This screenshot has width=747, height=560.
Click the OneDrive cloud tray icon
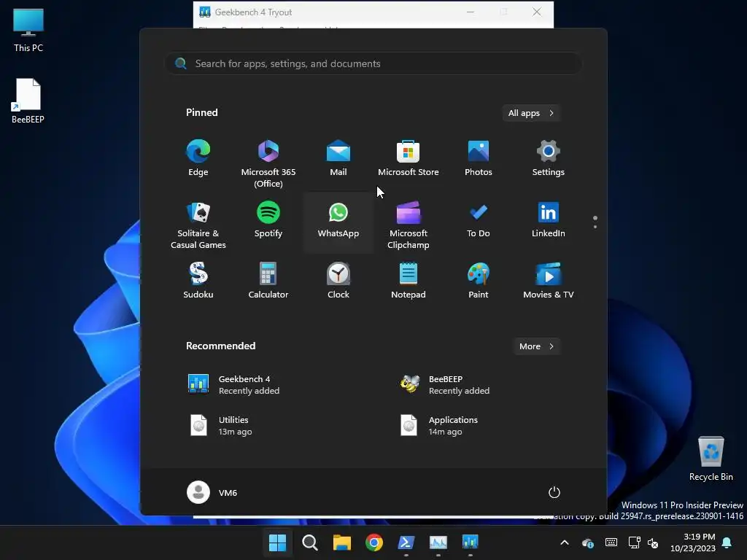[588, 542]
